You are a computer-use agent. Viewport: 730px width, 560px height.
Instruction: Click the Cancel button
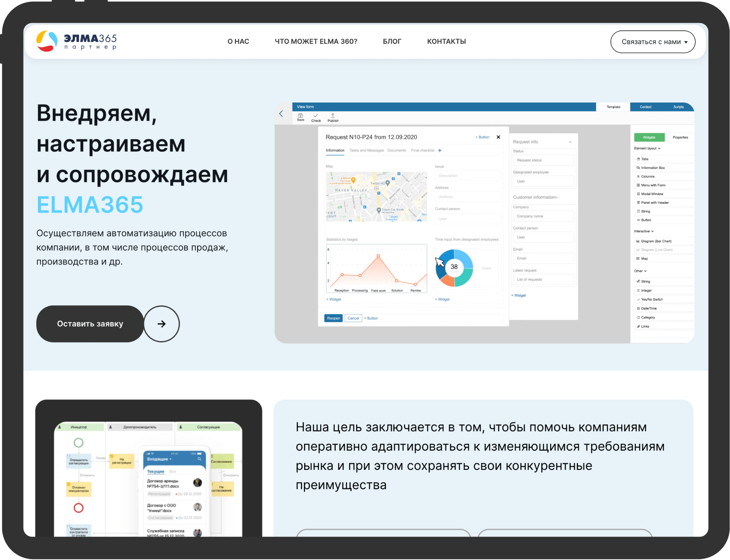coord(353,318)
